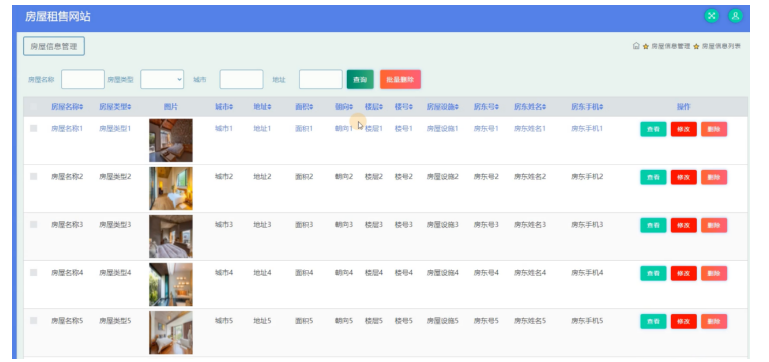Sort table by 楼号 column header
769x362 pixels.
tap(404, 106)
